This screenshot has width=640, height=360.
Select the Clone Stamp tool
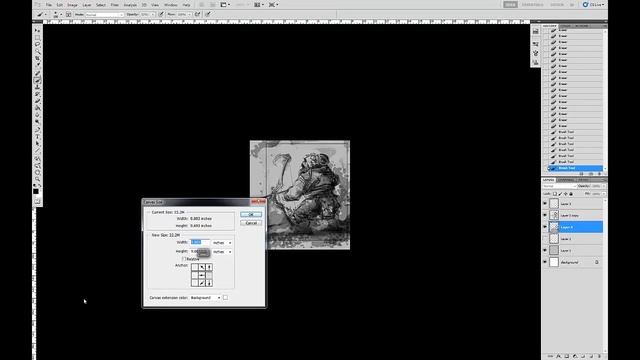point(38,87)
